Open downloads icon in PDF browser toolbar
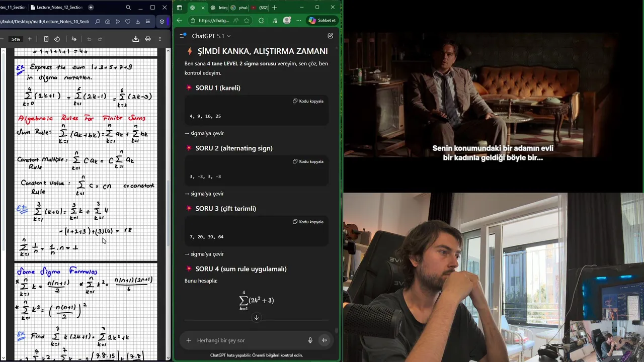Screen dimensions: 644x362 pos(137,22)
